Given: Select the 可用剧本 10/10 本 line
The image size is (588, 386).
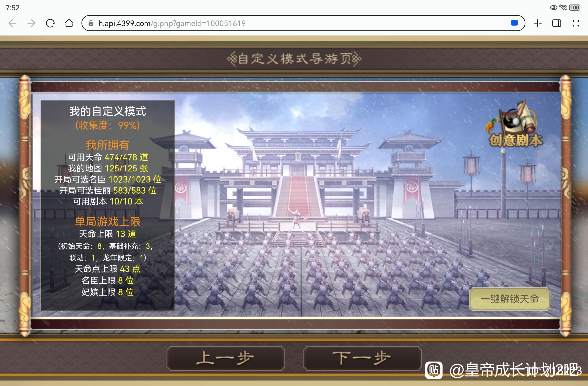Looking at the screenshot, I should click(x=108, y=201).
